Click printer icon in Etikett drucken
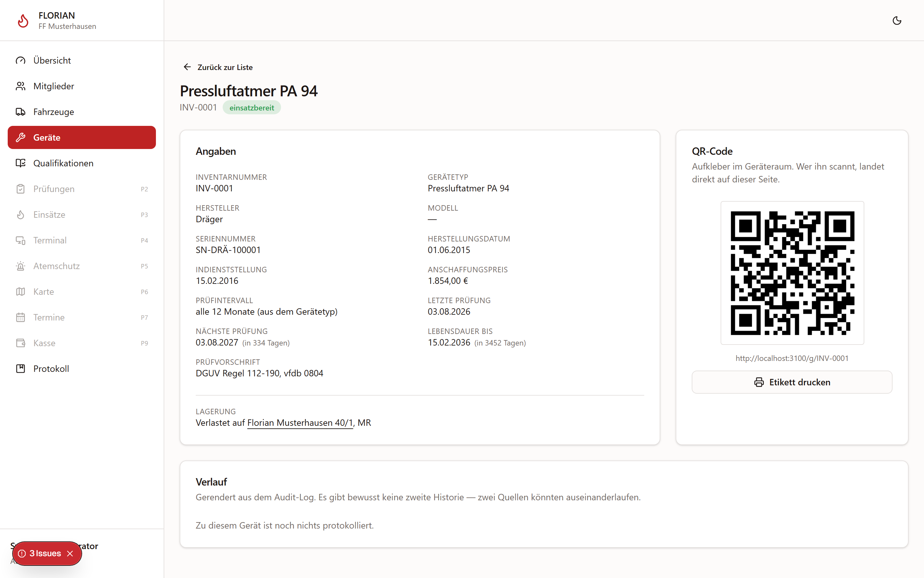 [x=759, y=382]
